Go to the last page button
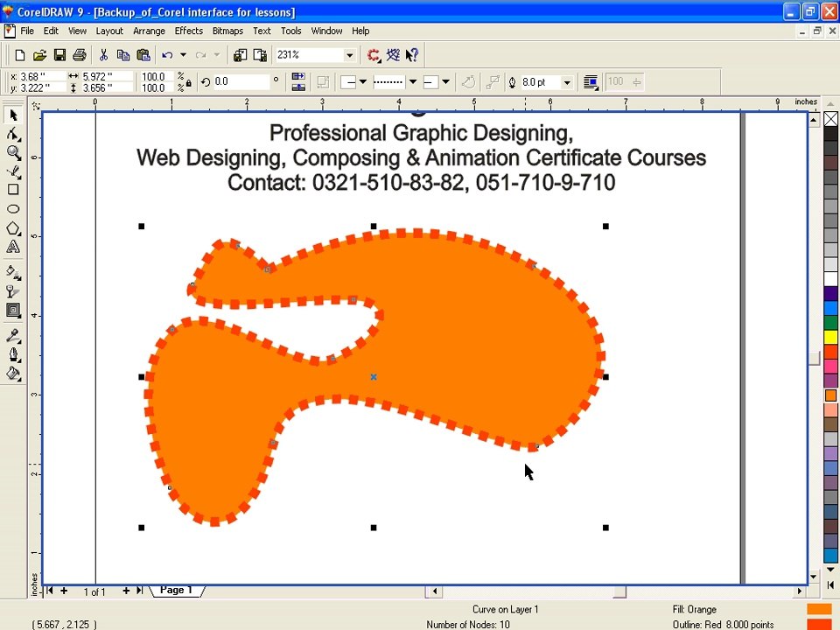The height and width of the screenshot is (630, 840). coord(139,591)
